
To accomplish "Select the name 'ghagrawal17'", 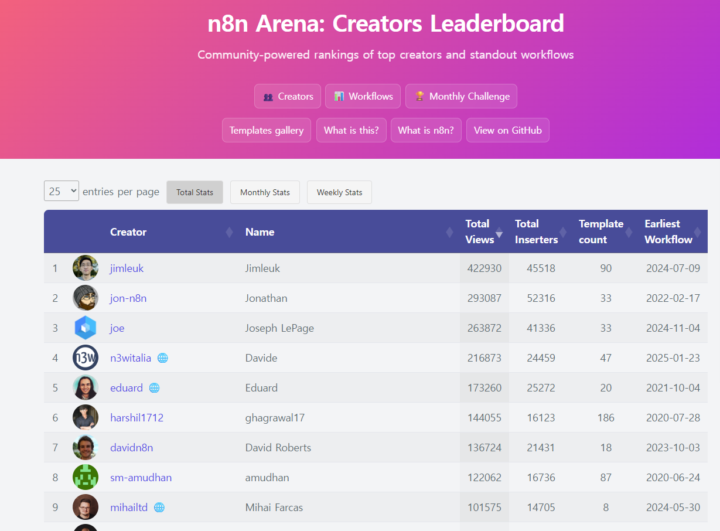I will (275, 418).
